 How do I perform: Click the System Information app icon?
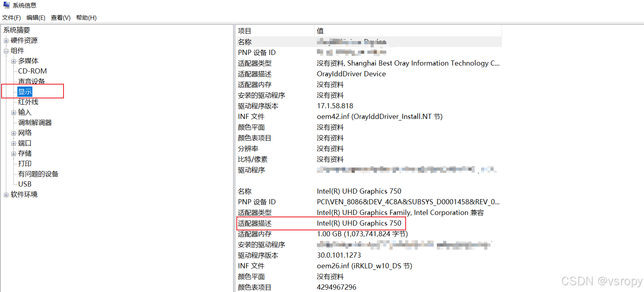6,5
